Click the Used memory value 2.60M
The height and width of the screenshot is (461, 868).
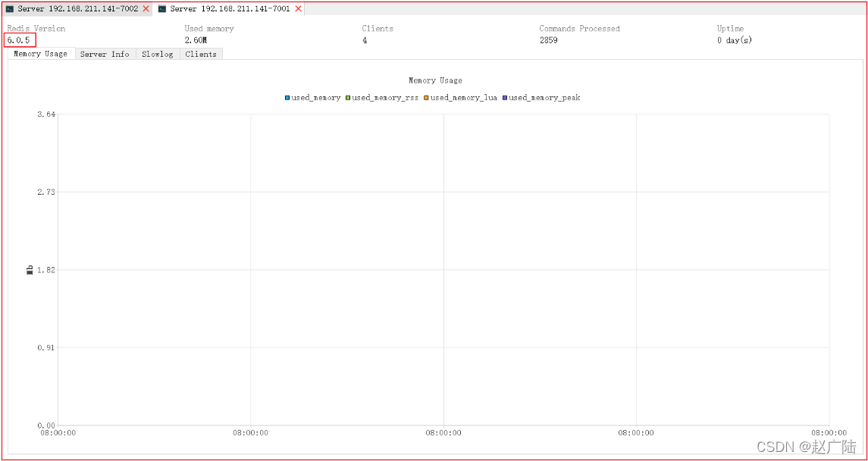pyautogui.click(x=196, y=40)
